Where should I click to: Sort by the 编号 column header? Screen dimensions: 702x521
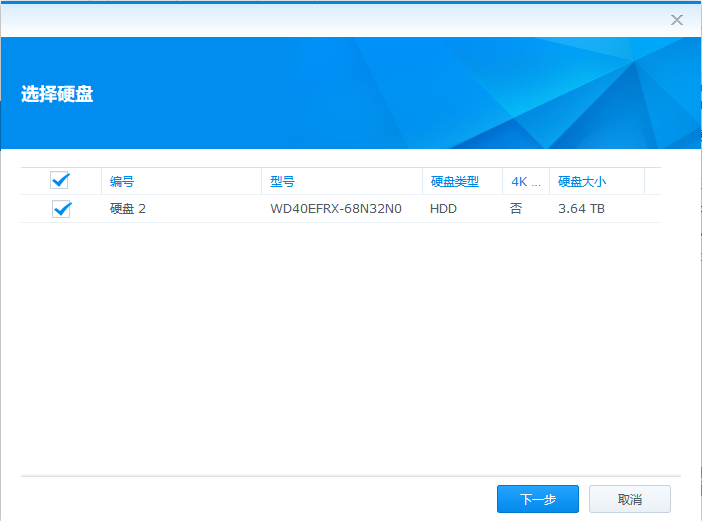pyautogui.click(x=122, y=182)
